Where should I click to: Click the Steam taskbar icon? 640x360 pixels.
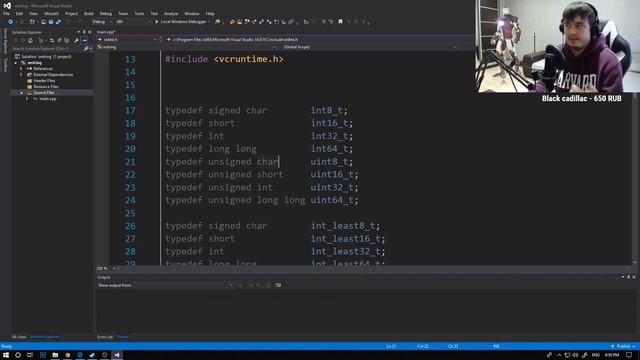(92, 355)
